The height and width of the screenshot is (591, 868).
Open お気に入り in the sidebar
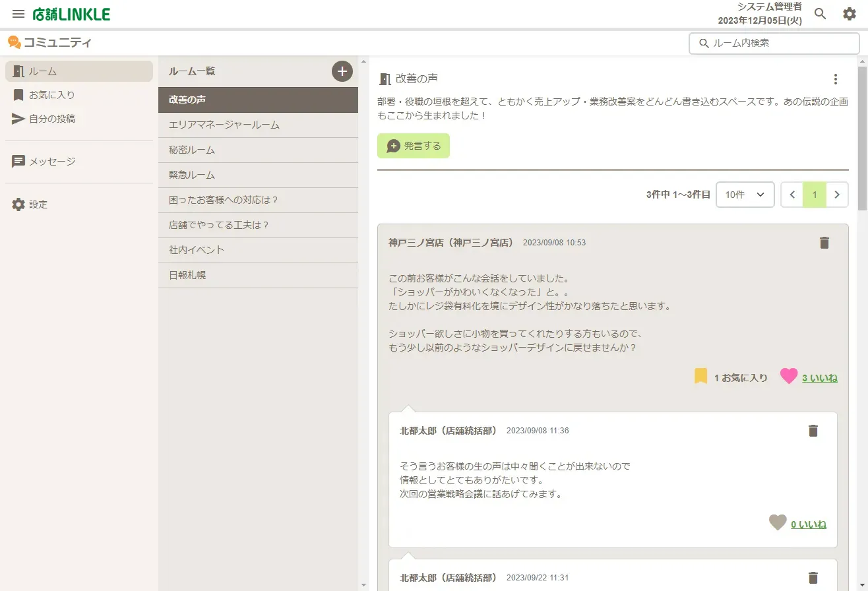[x=79, y=95]
